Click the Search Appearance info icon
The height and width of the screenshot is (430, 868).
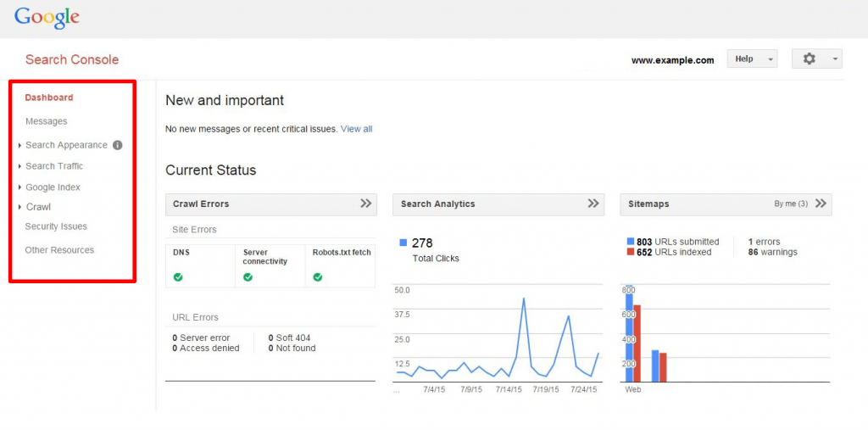[117, 145]
